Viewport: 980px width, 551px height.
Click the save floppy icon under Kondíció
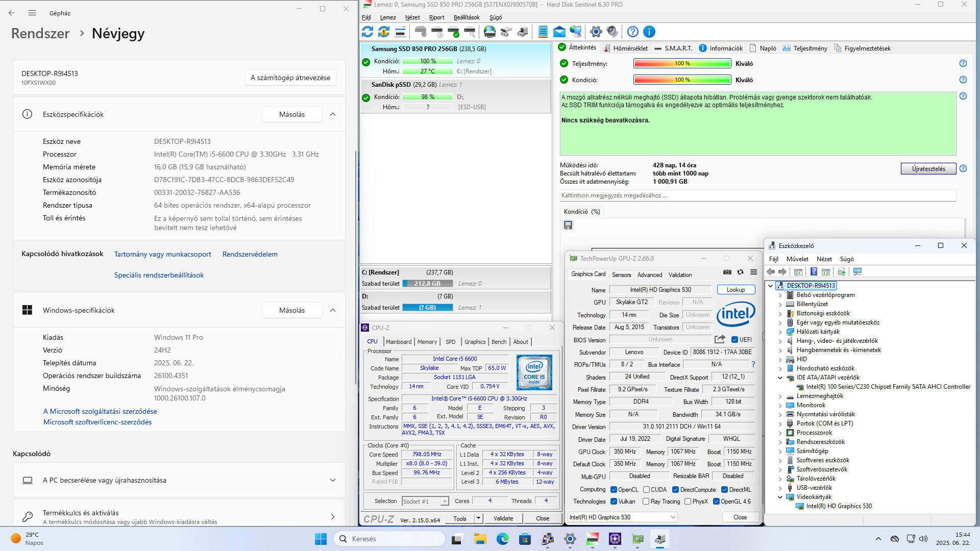568,225
